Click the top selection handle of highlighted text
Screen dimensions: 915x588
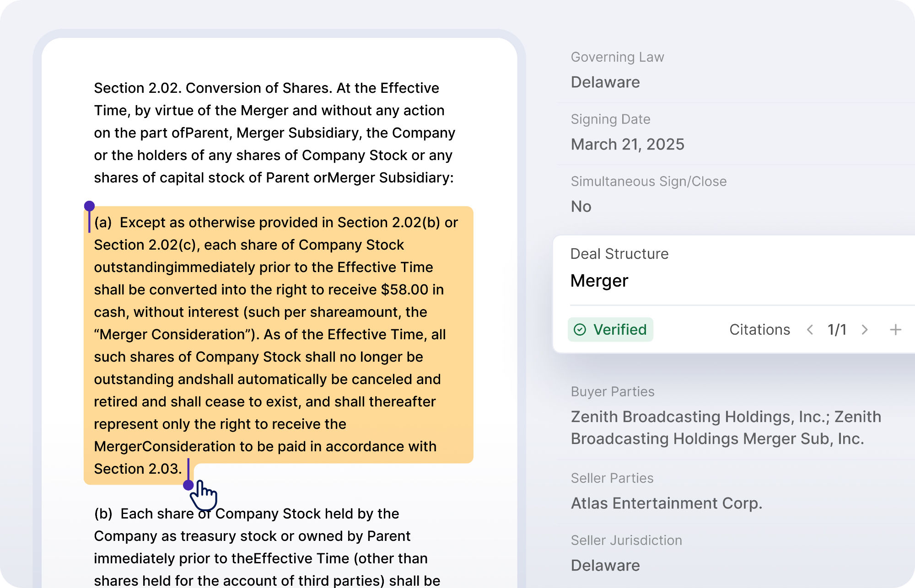pos(89,206)
